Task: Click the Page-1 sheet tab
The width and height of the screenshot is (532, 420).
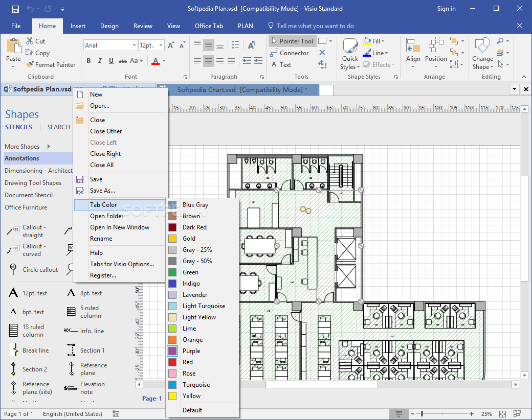Action: 151,399
